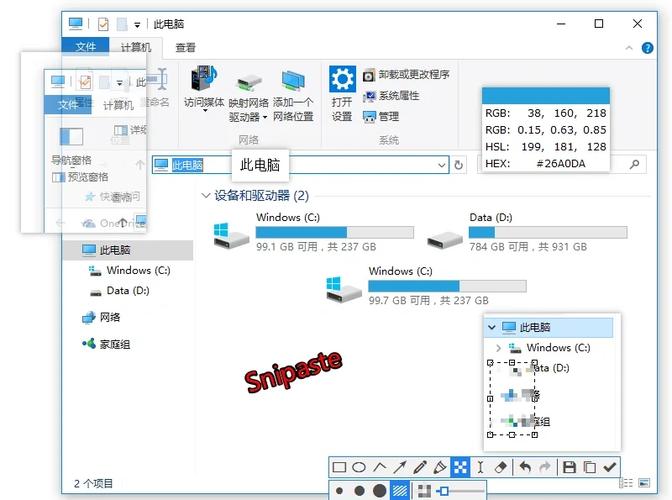Click the Explorer help question mark icon
Viewport: 672px width, 500px height.
(x=648, y=48)
